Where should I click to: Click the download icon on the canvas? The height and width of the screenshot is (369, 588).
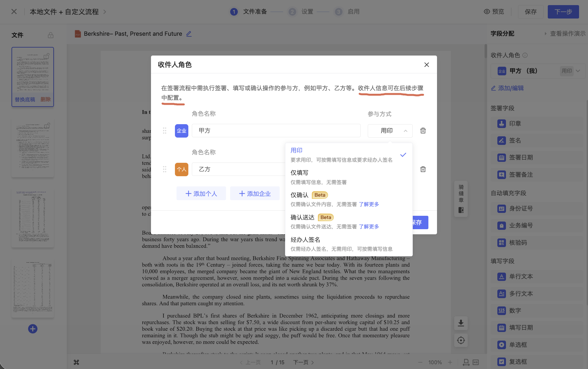[461, 323]
